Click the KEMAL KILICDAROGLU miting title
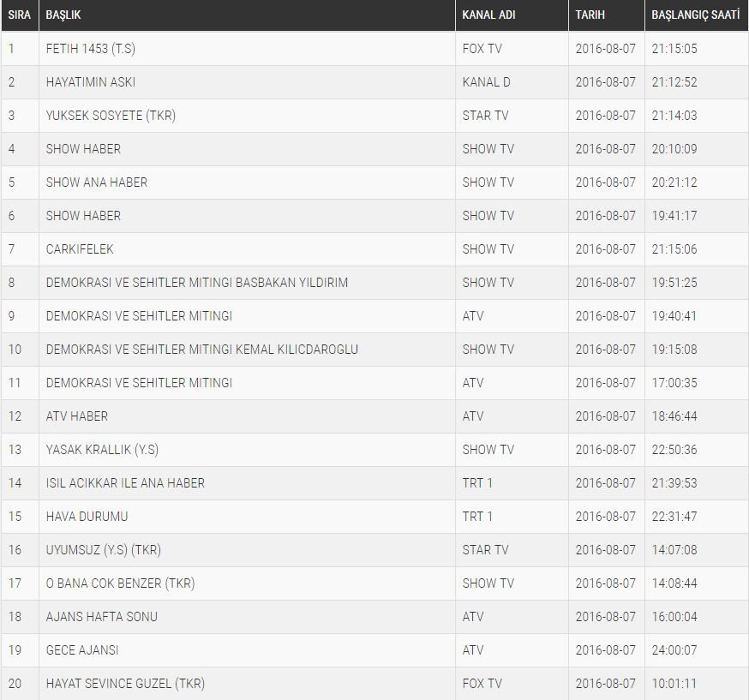Image resolution: width=749 pixels, height=700 pixels. pos(201,350)
